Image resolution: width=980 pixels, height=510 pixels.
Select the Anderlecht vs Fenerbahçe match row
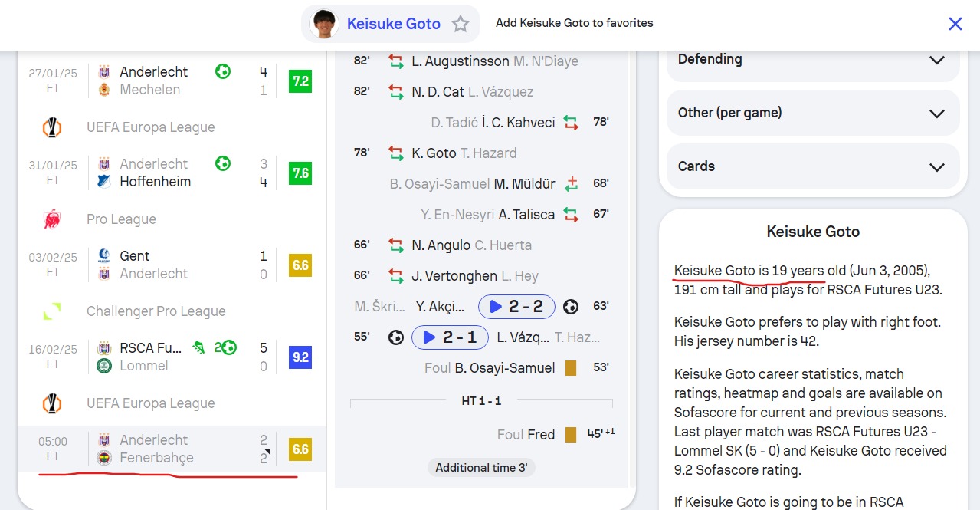click(x=172, y=449)
